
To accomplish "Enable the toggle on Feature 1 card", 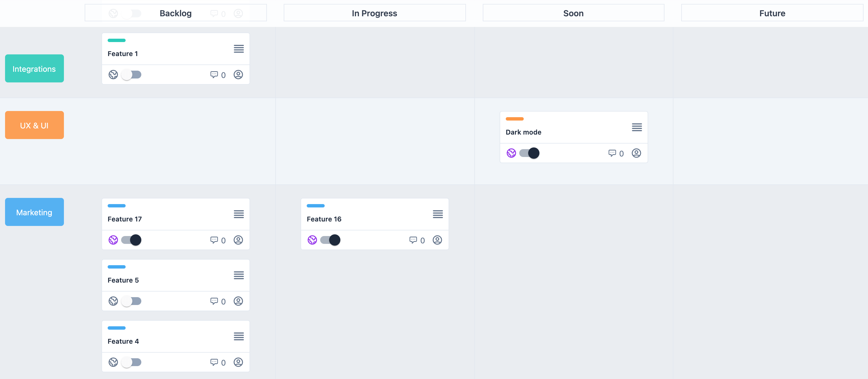I will [x=131, y=75].
